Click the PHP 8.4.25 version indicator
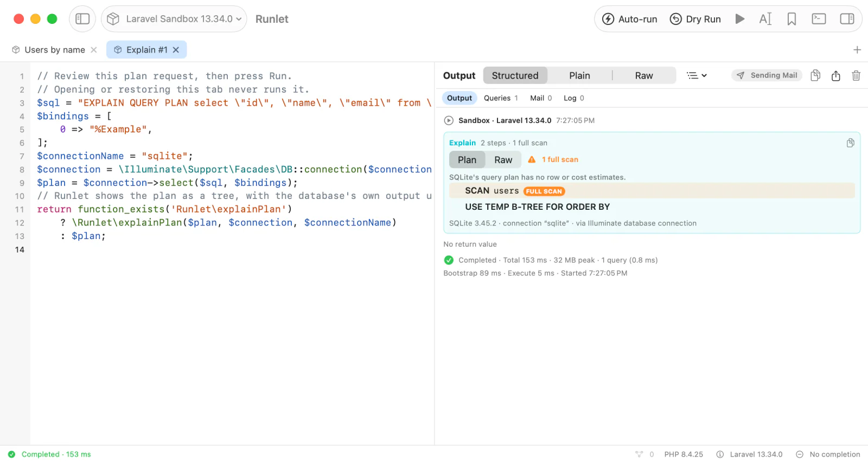 coord(684,454)
